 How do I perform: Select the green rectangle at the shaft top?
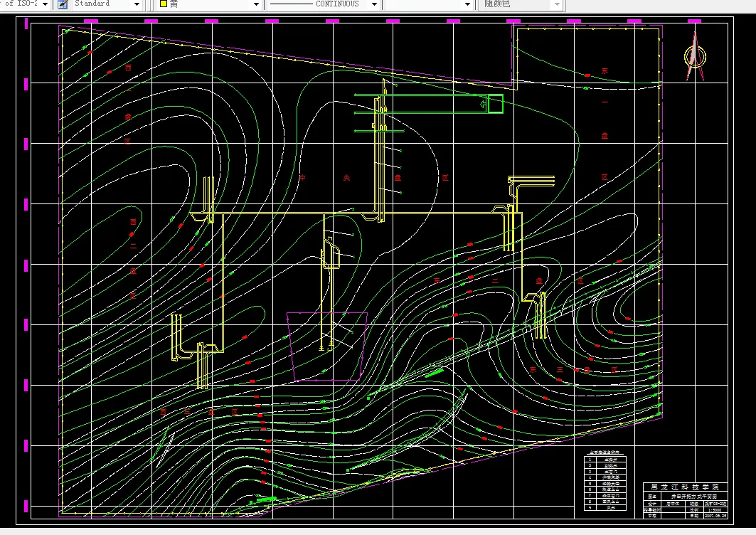tap(495, 104)
